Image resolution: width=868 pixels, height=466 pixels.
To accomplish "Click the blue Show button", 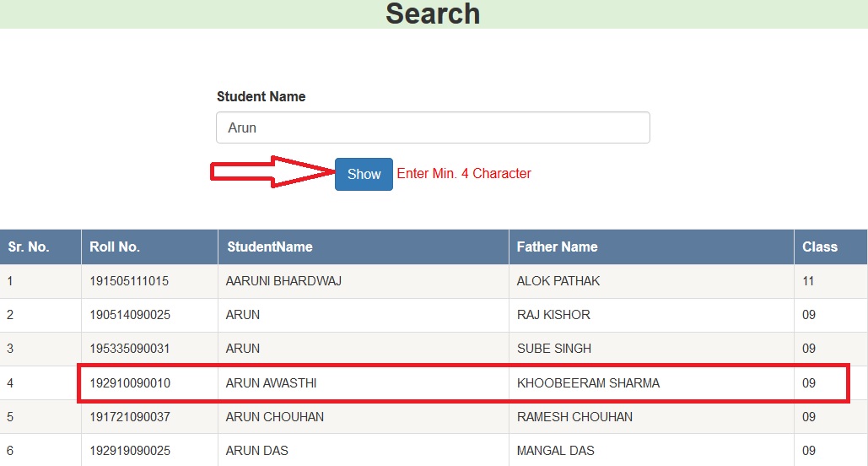I will (364, 174).
